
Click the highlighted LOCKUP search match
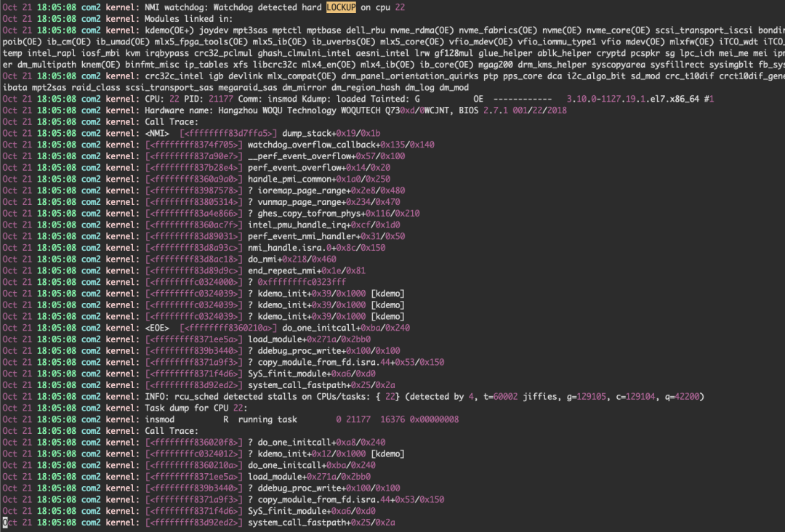tap(341, 7)
